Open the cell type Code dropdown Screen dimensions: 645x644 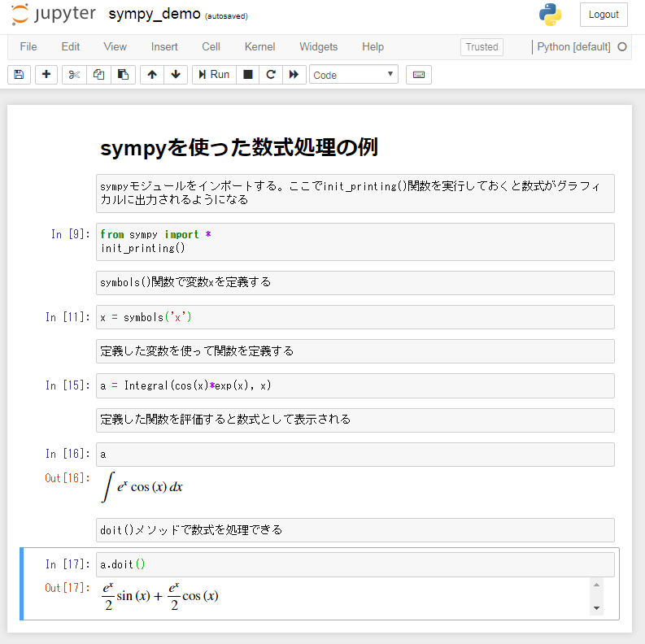coord(354,75)
